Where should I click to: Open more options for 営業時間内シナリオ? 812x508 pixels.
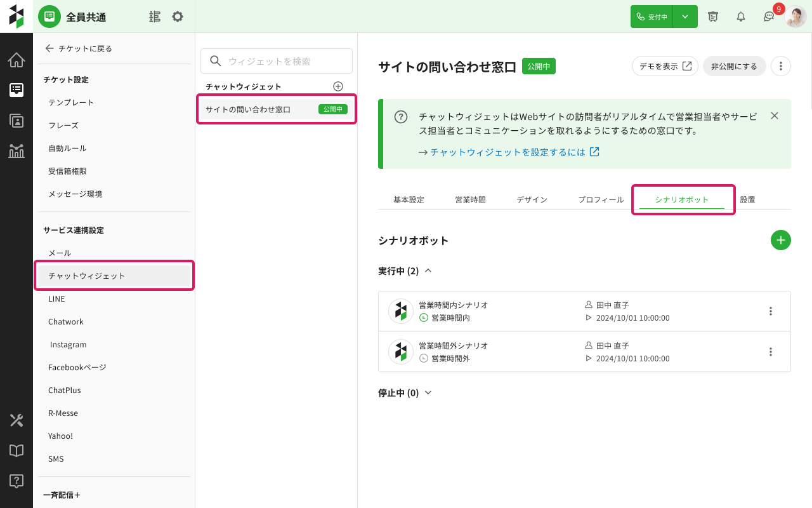pos(770,311)
